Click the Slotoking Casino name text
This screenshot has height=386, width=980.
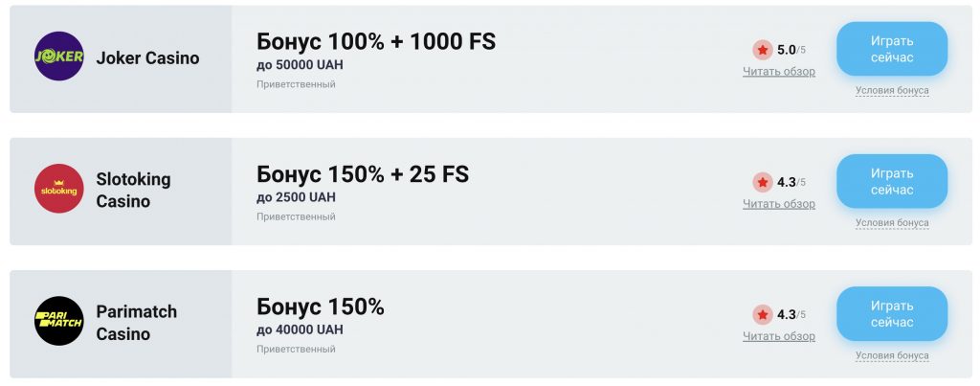pyautogui.click(x=133, y=191)
